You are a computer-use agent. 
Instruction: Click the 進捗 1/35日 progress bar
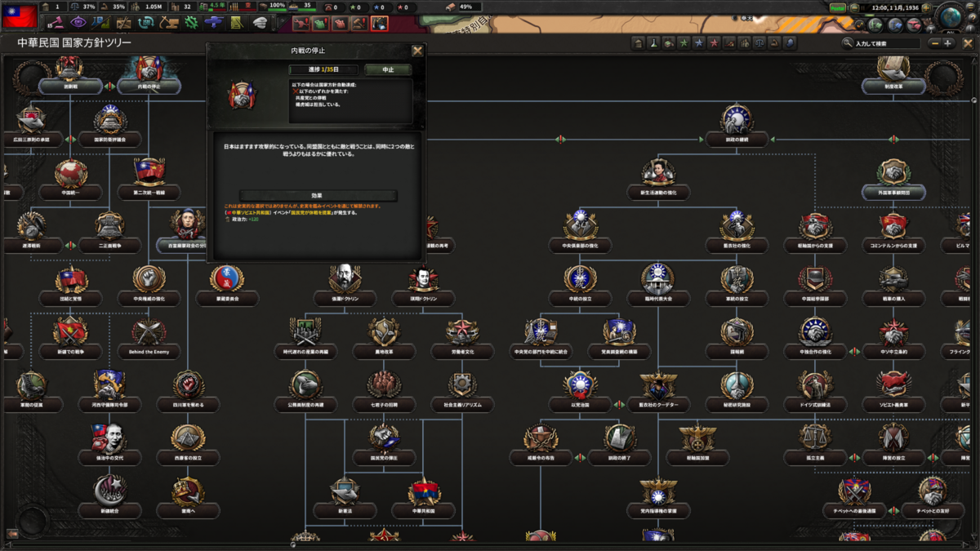[323, 70]
